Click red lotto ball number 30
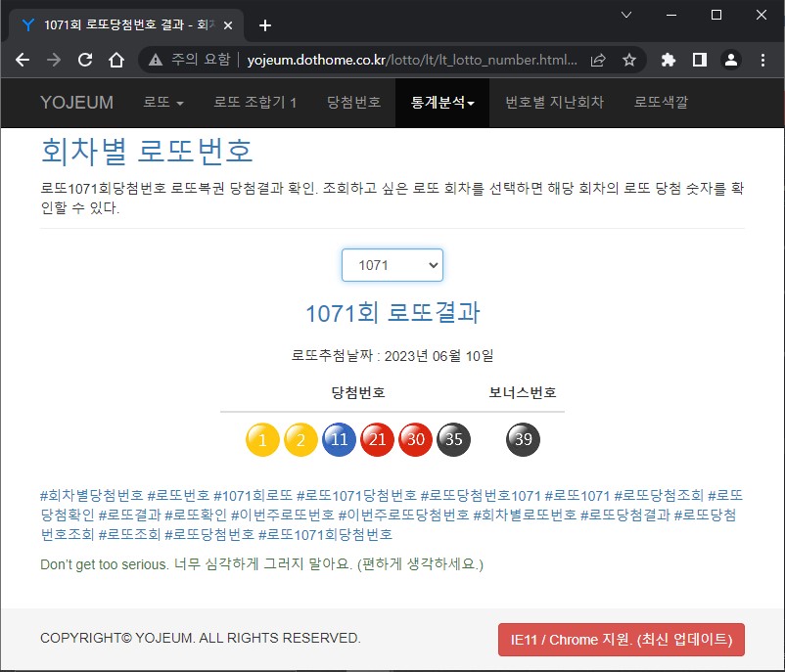Viewport: 785px width, 672px height. 416,439
